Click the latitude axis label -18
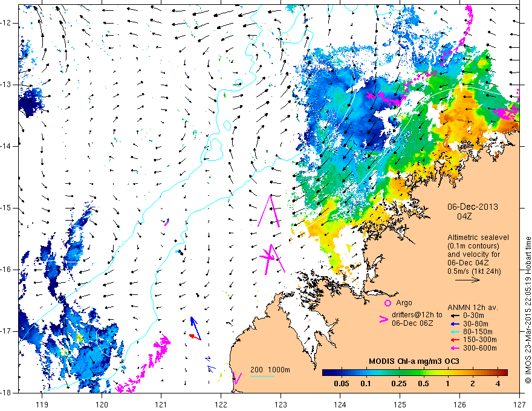 (6, 393)
